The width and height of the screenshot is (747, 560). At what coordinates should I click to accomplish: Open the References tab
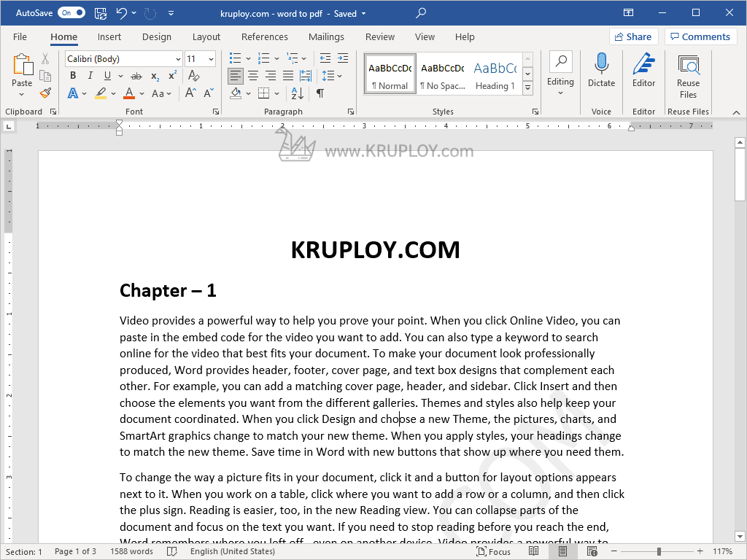264,36
